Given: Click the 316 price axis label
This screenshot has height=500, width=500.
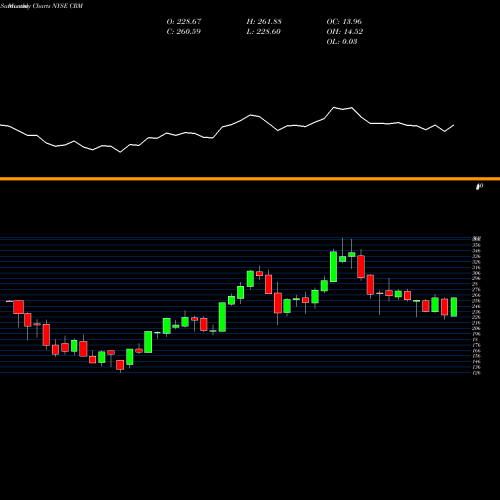Looking at the screenshot, I should coord(477,267).
